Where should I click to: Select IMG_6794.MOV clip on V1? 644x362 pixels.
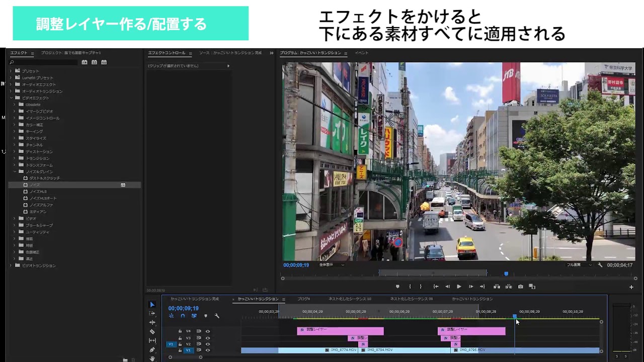(404, 350)
